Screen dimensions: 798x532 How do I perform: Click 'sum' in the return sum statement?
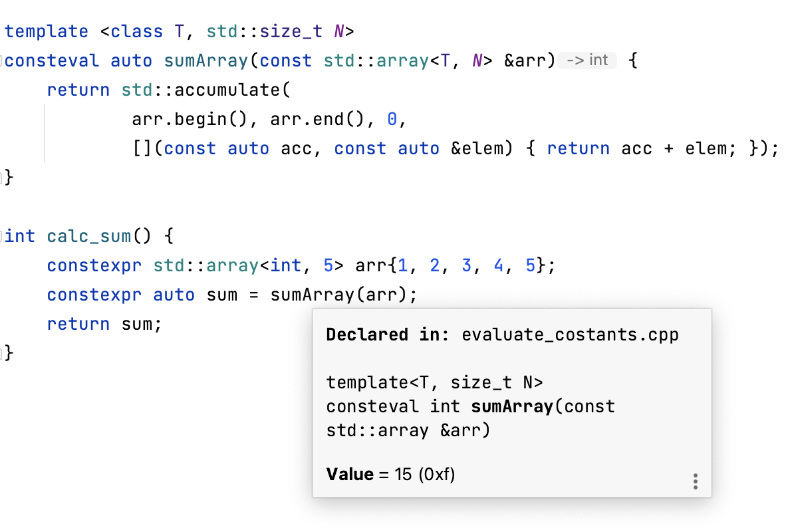140,324
